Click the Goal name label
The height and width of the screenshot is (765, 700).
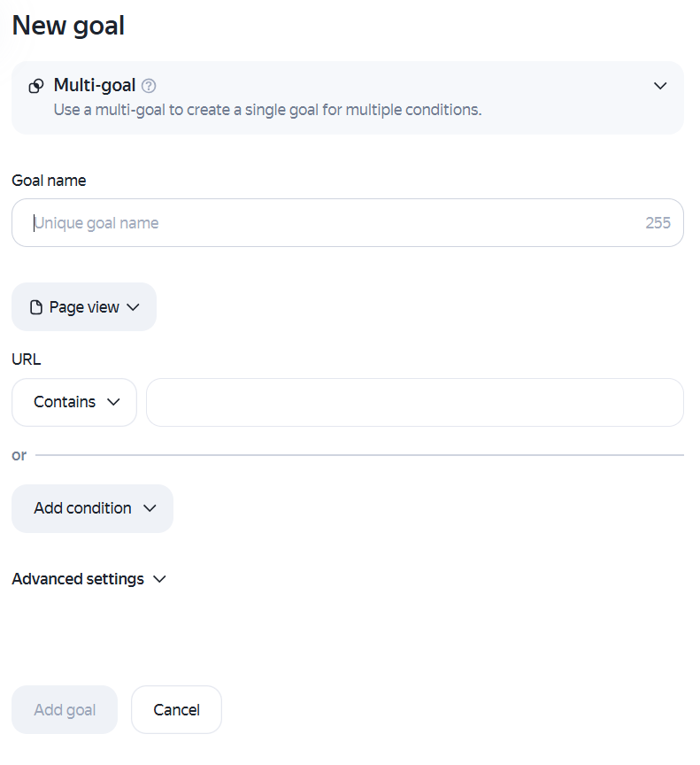click(x=49, y=181)
